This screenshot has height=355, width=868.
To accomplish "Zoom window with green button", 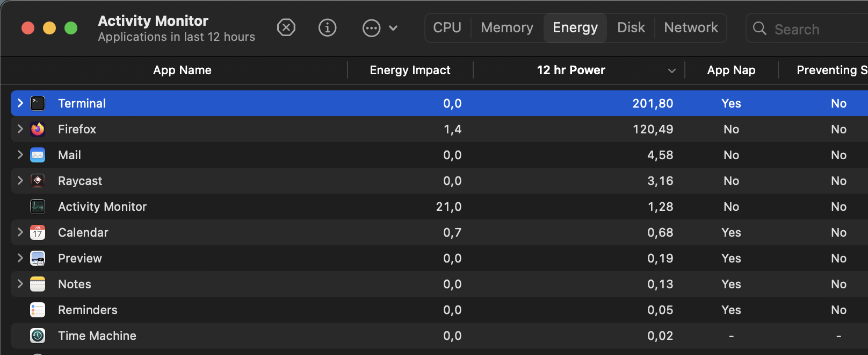I will click(x=71, y=28).
